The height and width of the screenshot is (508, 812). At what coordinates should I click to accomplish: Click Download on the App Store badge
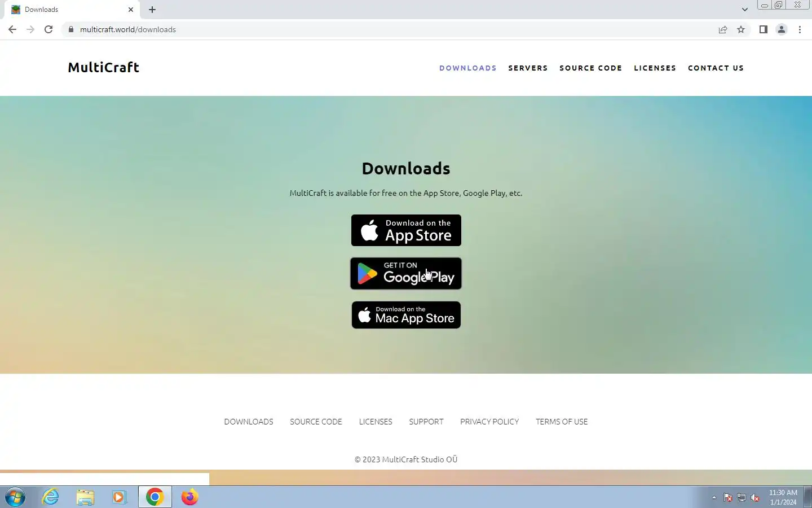[x=406, y=230]
